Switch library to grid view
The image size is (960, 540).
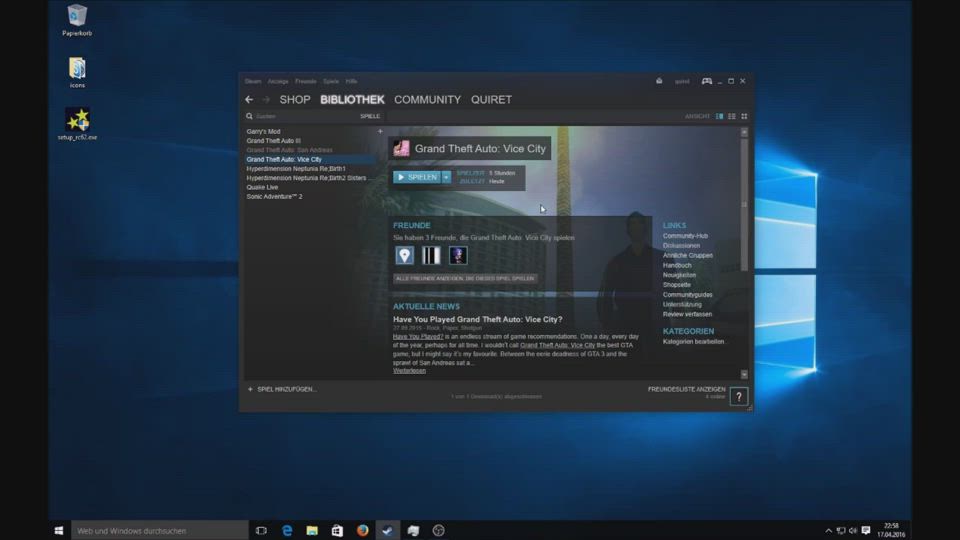744,116
